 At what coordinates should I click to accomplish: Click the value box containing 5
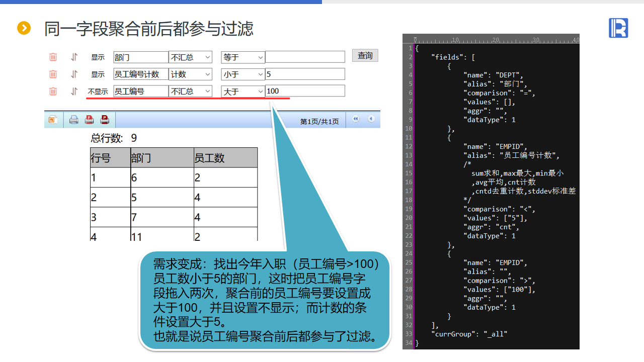pyautogui.click(x=305, y=74)
